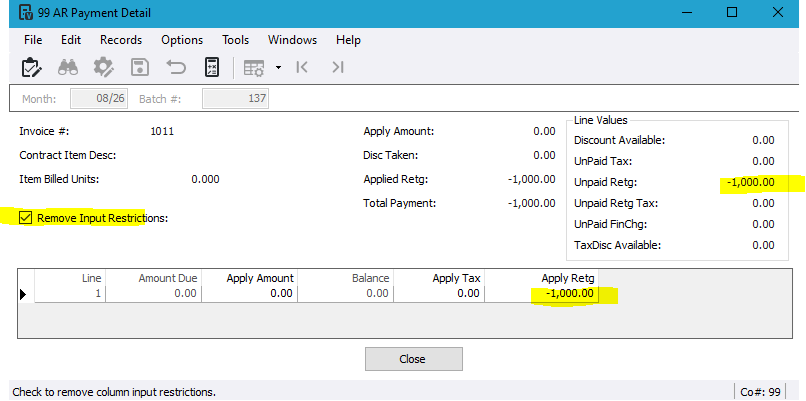Click the Apply Retg cell -1,000.00

(541, 294)
